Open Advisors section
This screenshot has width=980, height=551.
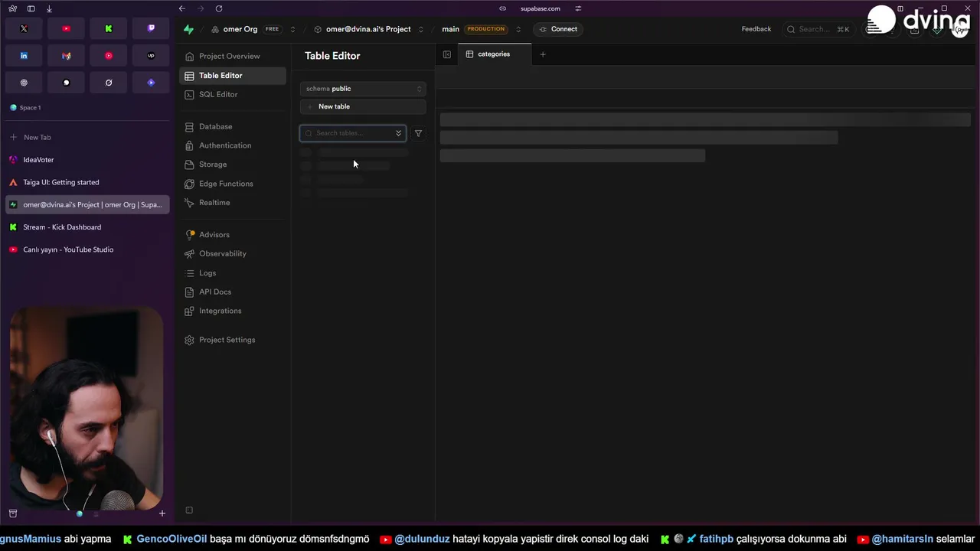[x=233, y=235]
